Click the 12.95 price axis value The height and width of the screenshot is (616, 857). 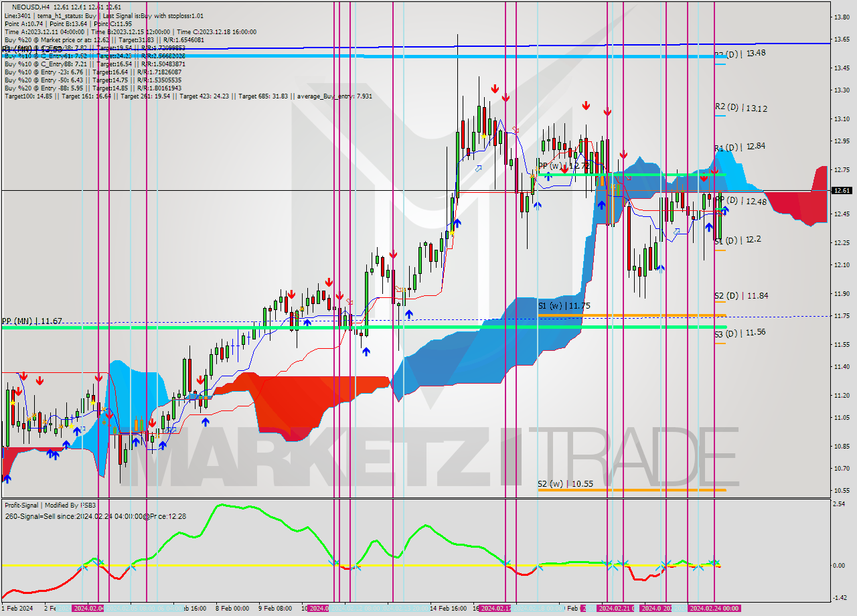tap(841, 141)
